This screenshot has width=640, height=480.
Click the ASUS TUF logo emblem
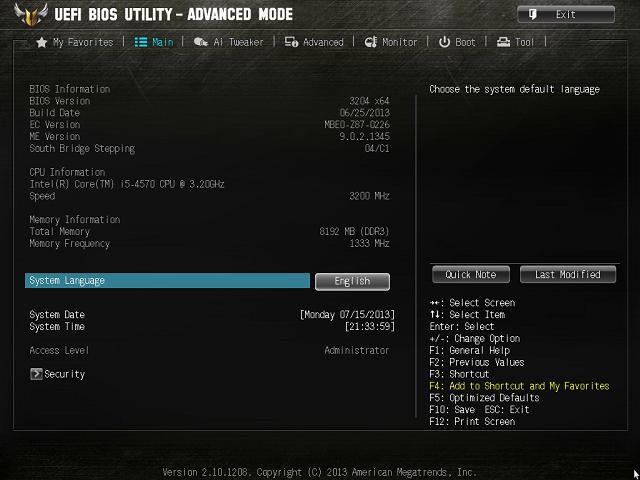[x=31, y=15]
